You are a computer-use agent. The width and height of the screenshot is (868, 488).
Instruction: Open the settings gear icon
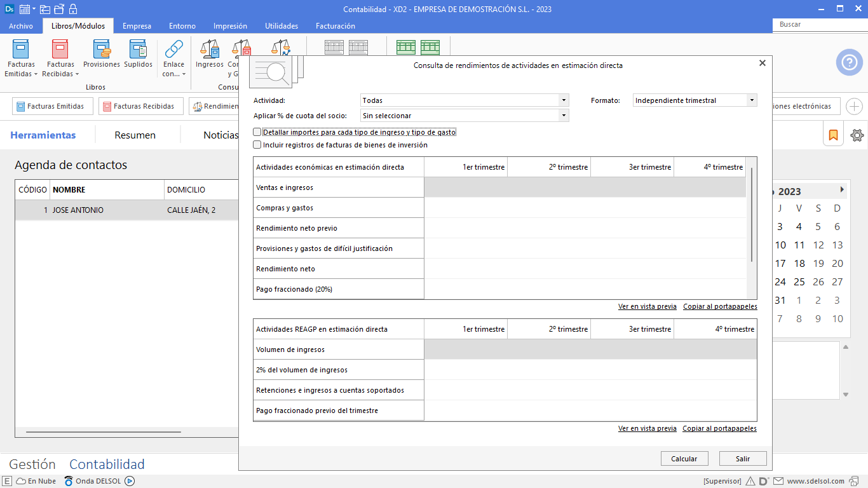coord(857,135)
